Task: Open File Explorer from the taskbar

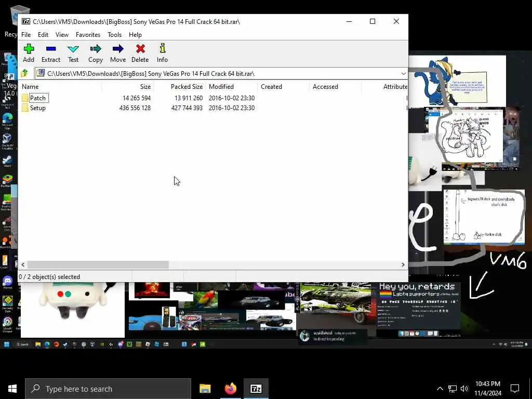Action: [205, 389]
